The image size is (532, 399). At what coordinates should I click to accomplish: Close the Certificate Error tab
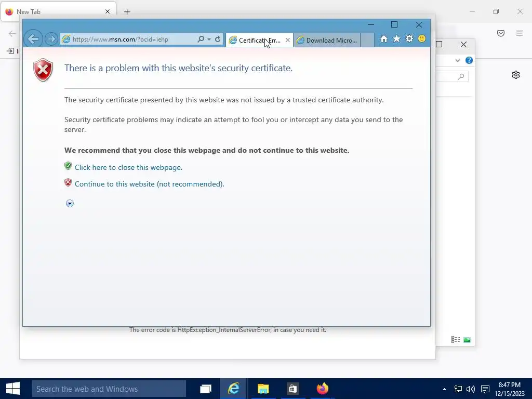point(288,40)
